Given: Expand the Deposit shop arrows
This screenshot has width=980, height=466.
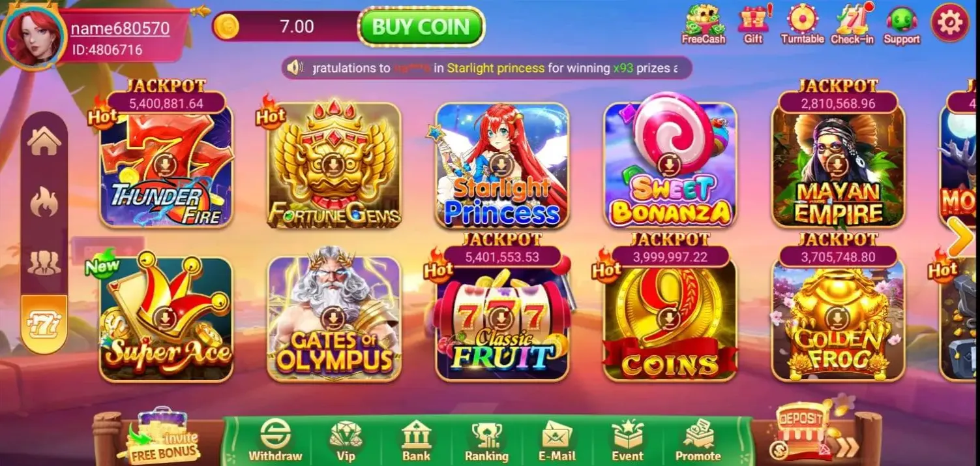Looking at the screenshot, I should click(848, 447).
